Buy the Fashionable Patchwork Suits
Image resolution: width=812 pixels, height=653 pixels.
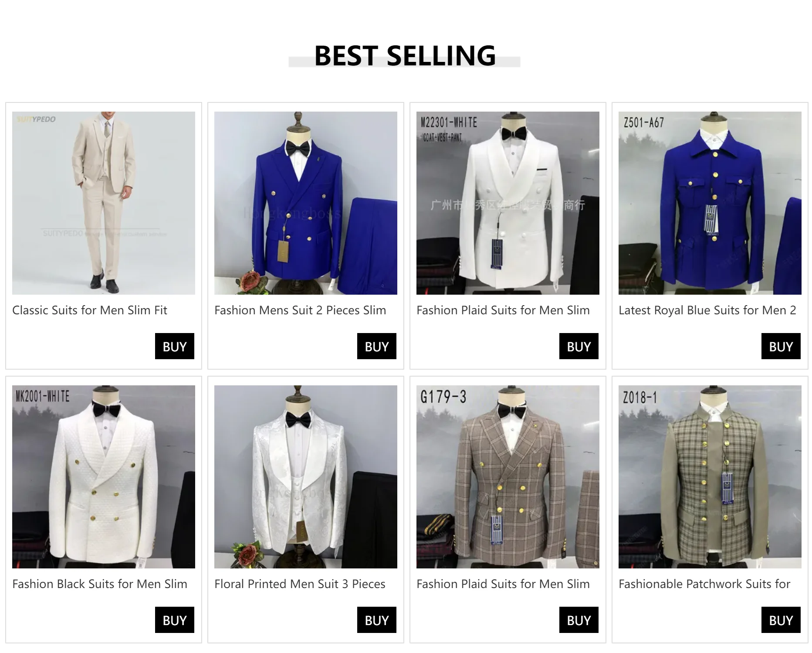(x=781, y=620)
